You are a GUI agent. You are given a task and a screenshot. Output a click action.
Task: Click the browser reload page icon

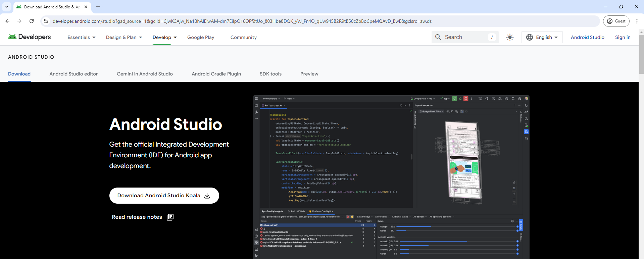click(32, 21)
